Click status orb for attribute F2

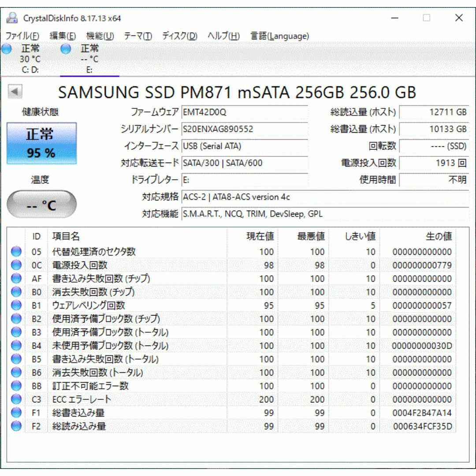point(16,426)
